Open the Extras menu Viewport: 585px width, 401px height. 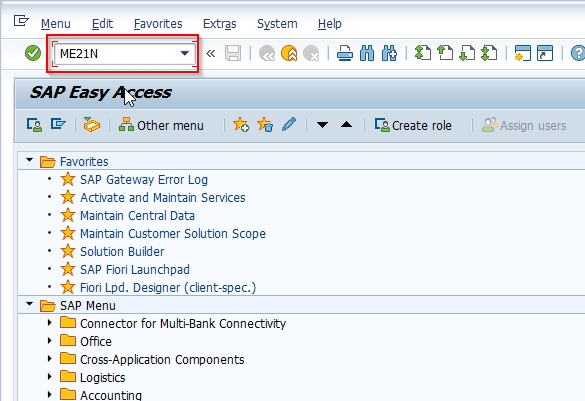pos(219,24)
